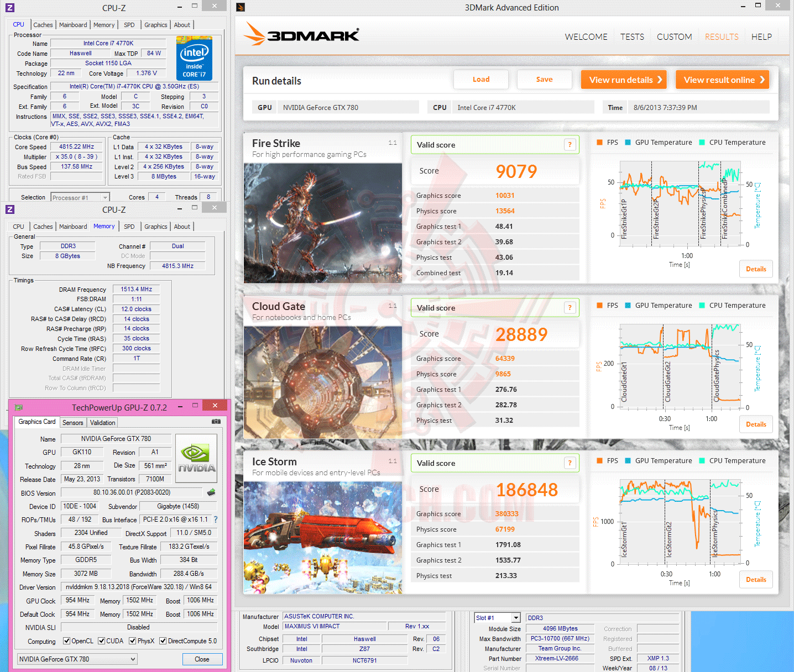Click the CPU Temperature legend swatch for Ice Storm
Image resolution: width=794 pixels, height=672 pixels.
[x=702, y=461]
